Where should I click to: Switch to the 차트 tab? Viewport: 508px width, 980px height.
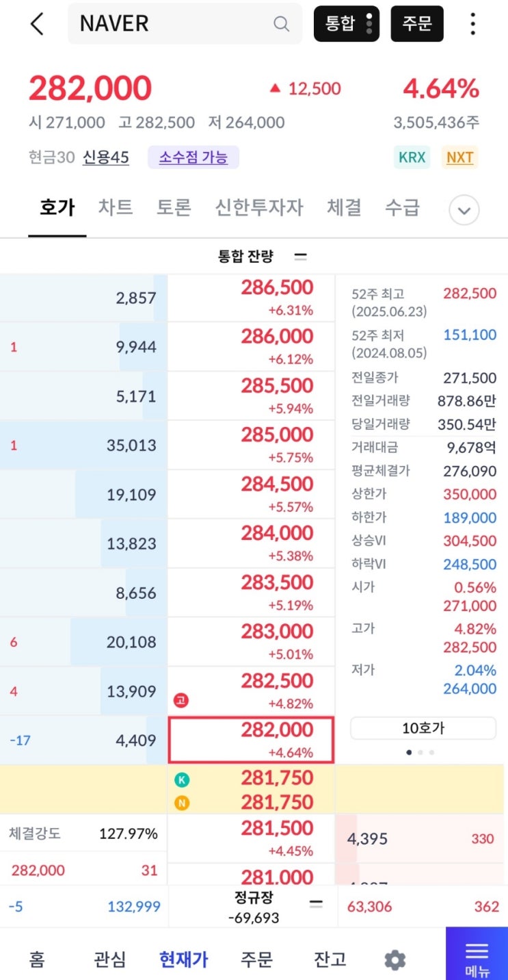(116, 207)
